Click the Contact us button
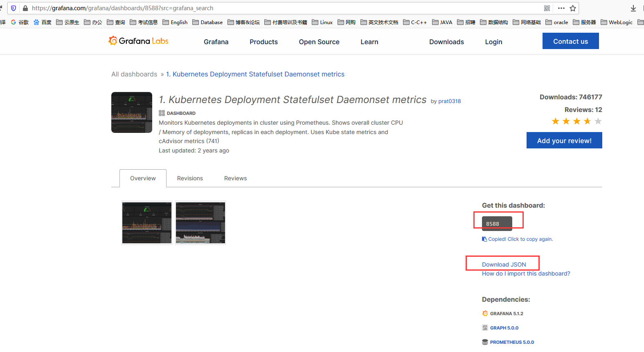This screenshot has height=352, width=644. point(570,41)
